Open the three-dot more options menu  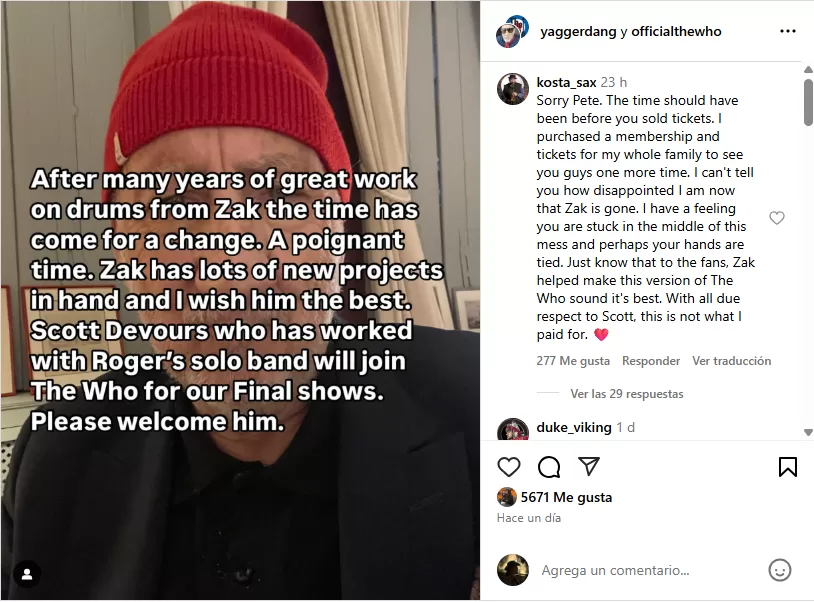[x=788, y=31]
